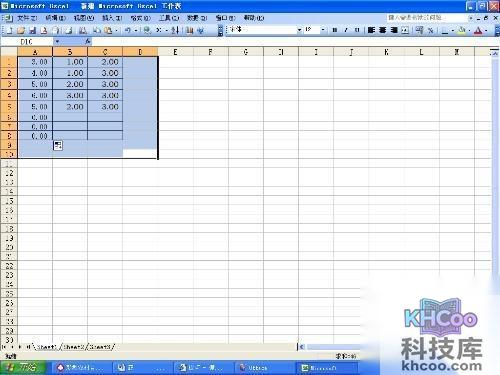Run the Spelling check icon
Screen dimensions: 500x375
[x=83, y=30]
